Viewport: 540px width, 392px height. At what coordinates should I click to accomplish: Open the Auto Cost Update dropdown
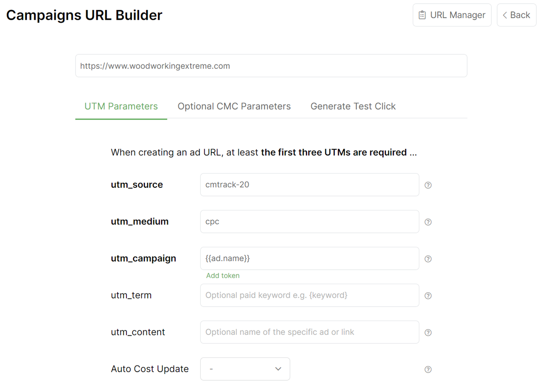pyautogui.click(x=245, y=369)
